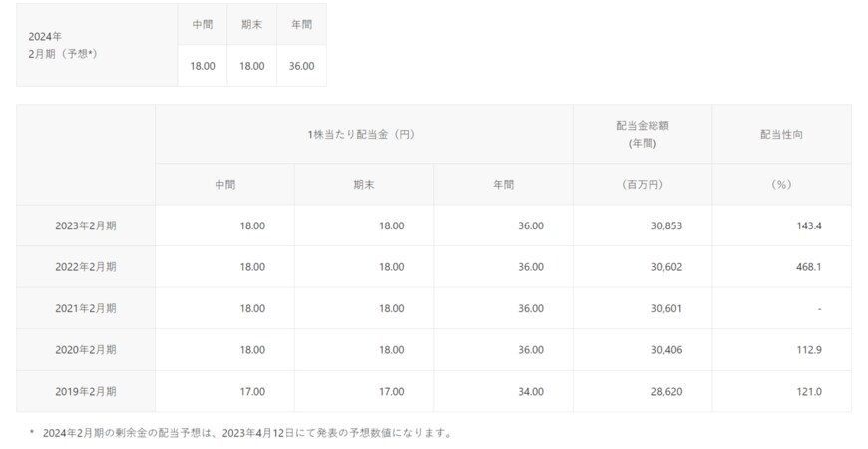Click the 配当金総額(年間) column header
Screen dimensions: 868x449
(x=642, y=134)
